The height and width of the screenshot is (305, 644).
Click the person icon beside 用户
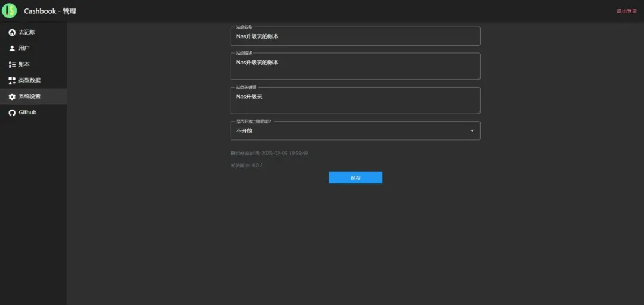[12, 48]
